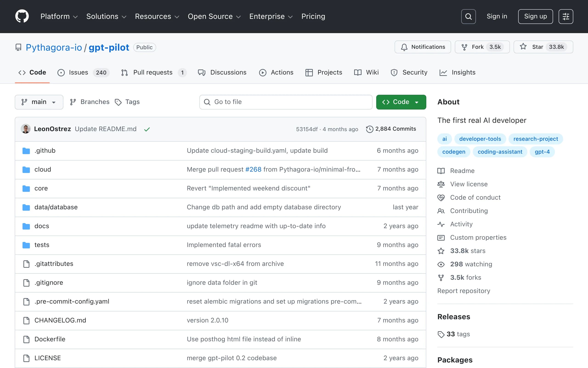
Task: Click the cloud folder icon
Action: click(26, 170)
